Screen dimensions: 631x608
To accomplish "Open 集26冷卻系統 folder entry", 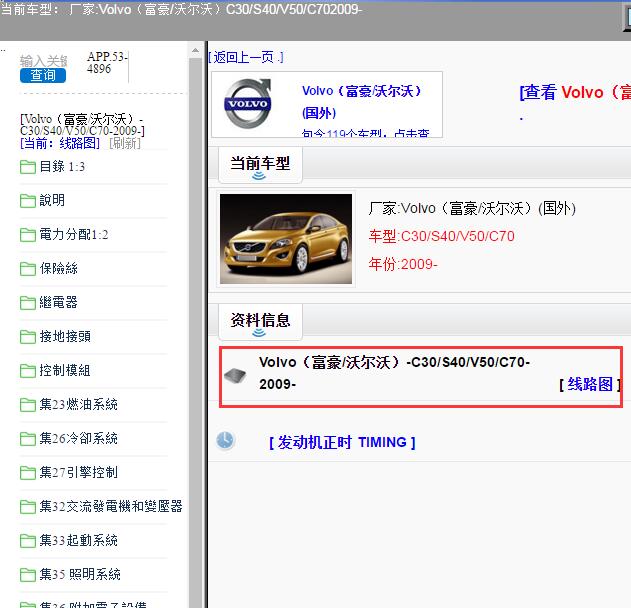I will pyautogui.click(x=78, y=438).
